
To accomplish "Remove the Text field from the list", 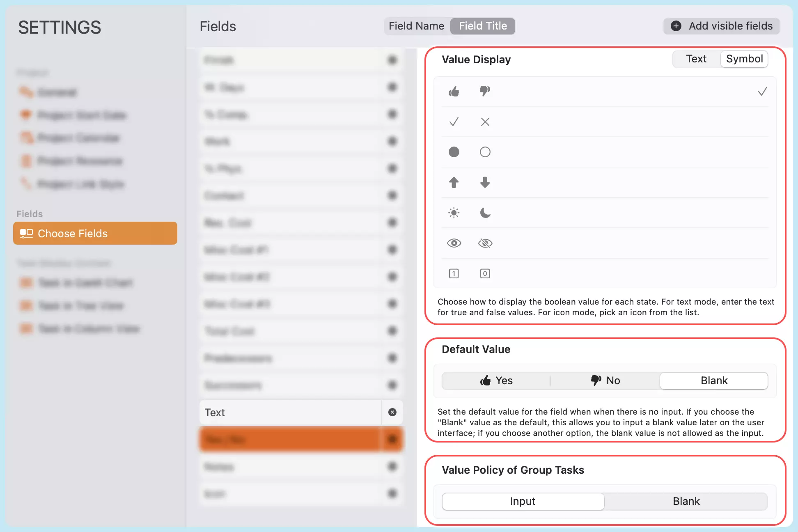I will pos(392,412).
